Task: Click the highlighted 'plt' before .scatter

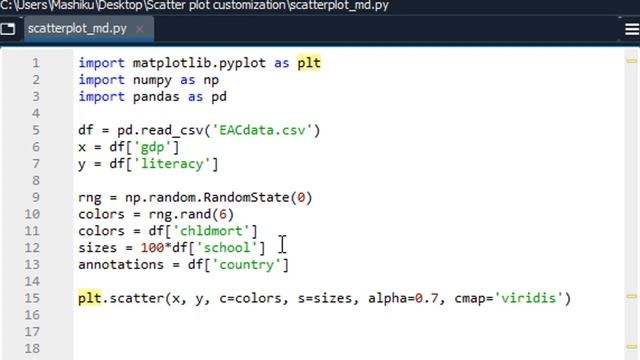Action: 90,298
